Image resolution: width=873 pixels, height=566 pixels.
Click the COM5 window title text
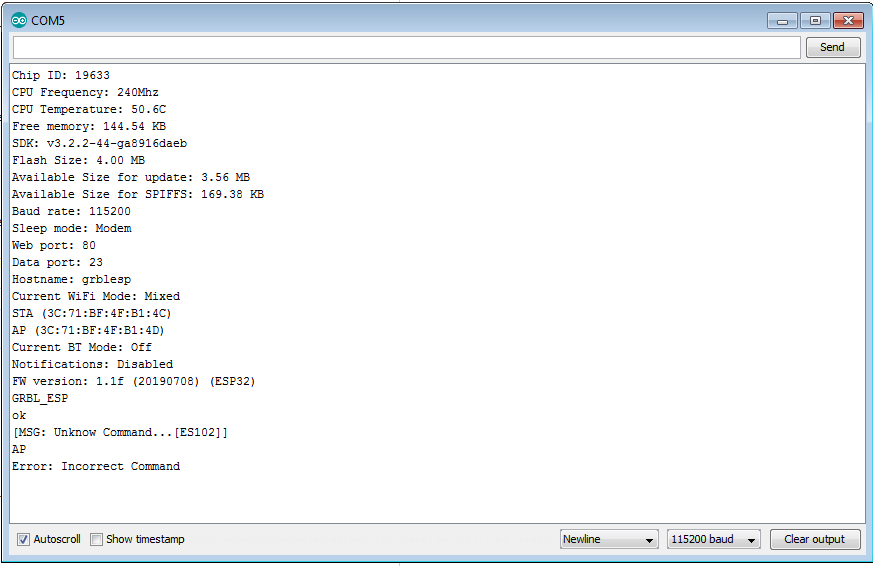pyautogui.click(x=48, y=21)
